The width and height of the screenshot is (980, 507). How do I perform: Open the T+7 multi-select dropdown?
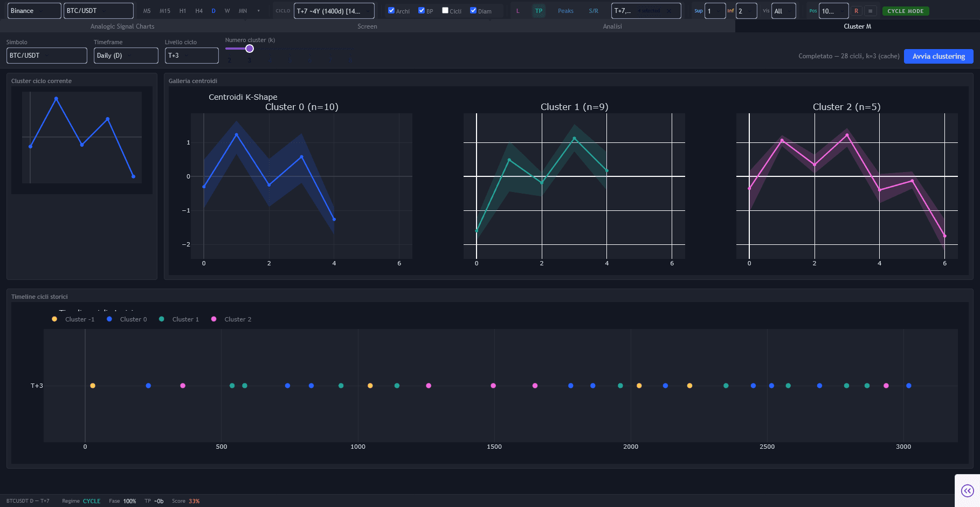click(646, 11)
